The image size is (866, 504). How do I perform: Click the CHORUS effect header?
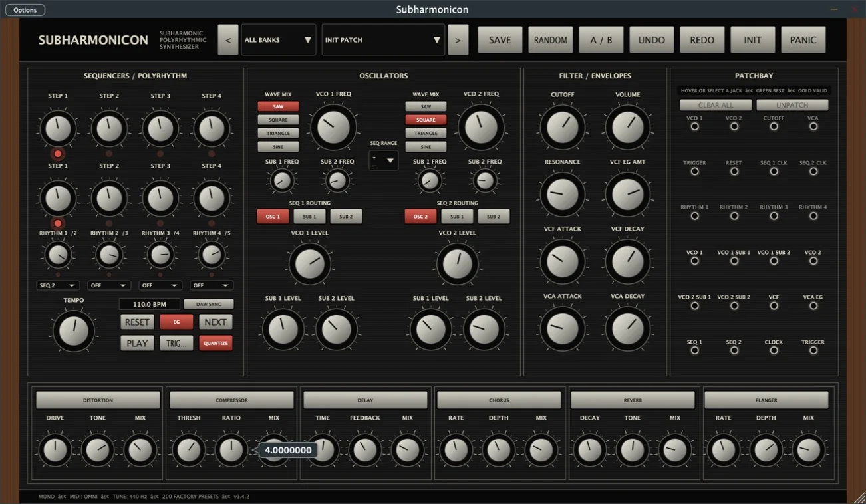pyautogui.click(x=499, y=400)
